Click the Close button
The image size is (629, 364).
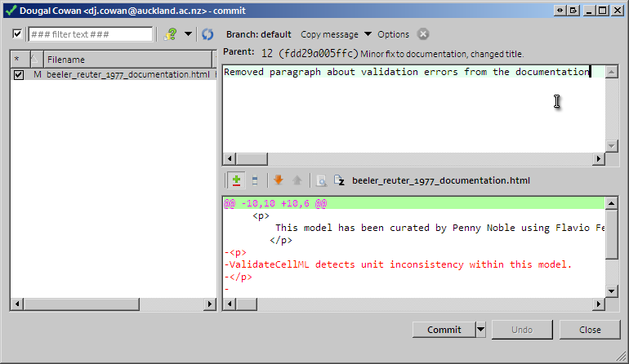point(590,330)
